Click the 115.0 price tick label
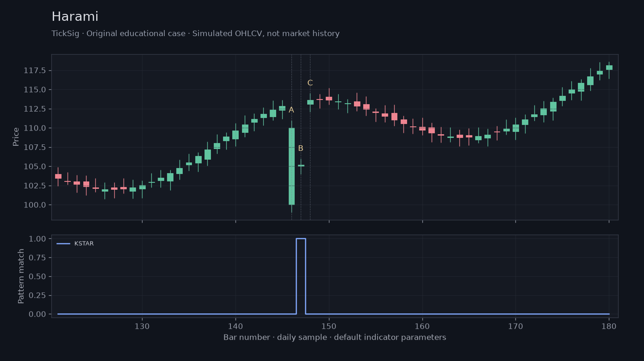Screen dimensions: 644x361 pos(36,90)
